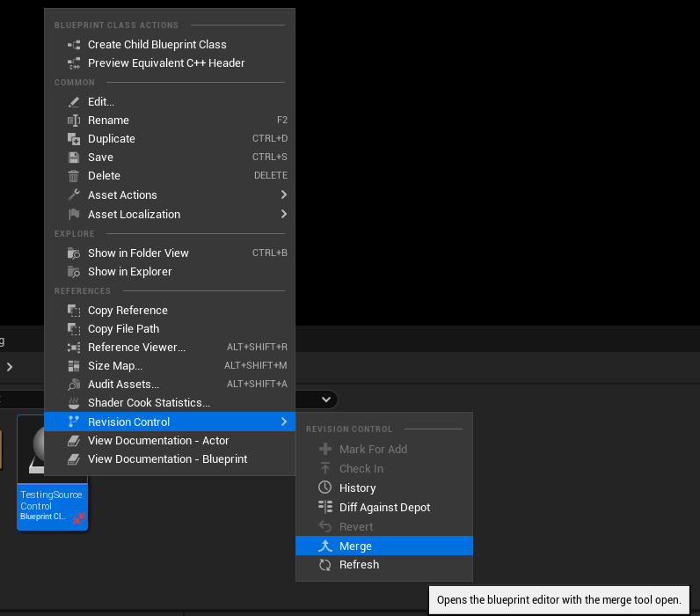This screenshot has width=700, height=616.
Task: Click the Diff Against Depot icon
Action: pyautogui.click(x=324, y=507)
